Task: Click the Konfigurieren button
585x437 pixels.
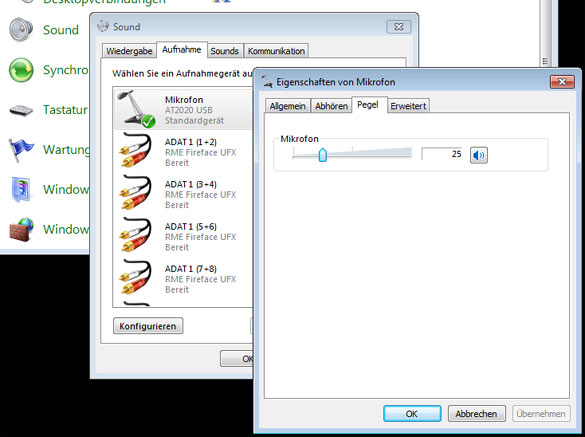Action: 148,326
